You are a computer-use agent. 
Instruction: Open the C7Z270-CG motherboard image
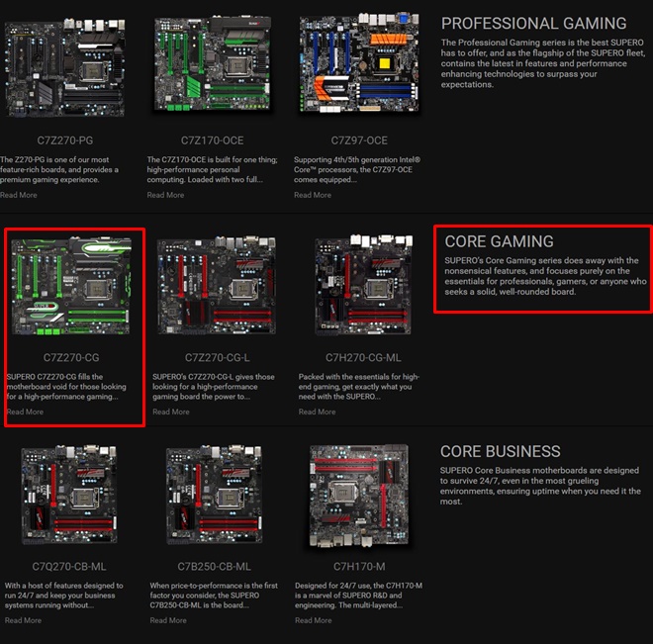[x=71, y=286]
